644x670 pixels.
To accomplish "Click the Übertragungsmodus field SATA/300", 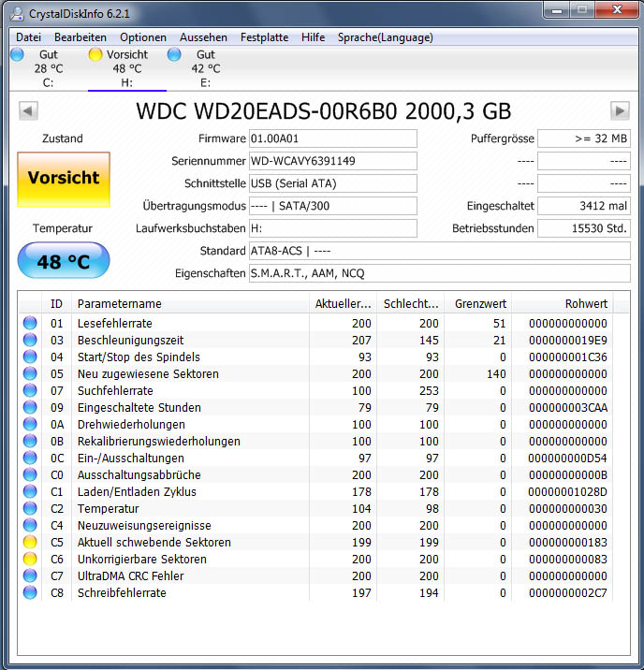I will tap(333, 206).
